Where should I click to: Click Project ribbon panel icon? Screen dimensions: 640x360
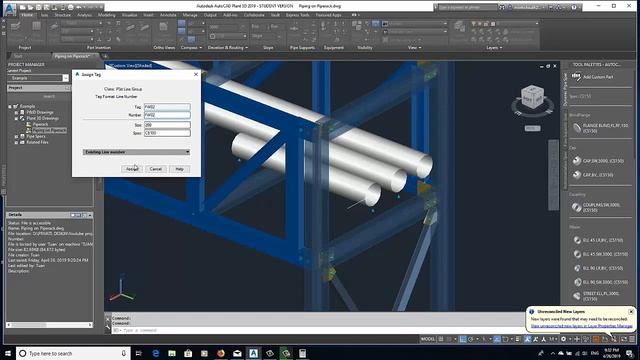16,27
